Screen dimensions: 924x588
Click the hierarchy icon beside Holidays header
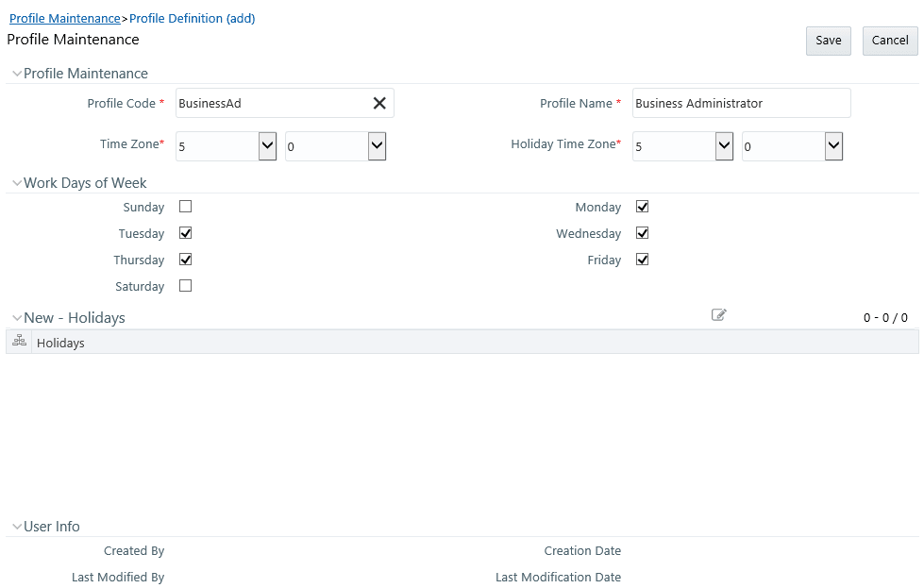(x=20, y=342)
